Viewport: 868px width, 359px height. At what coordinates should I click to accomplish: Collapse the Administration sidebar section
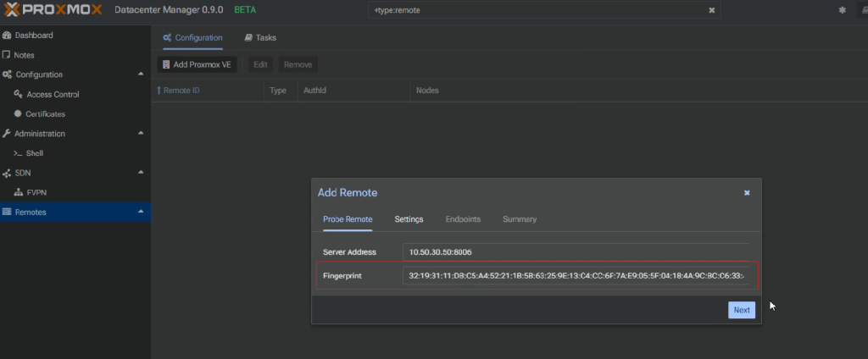click(x=141, y=134)
